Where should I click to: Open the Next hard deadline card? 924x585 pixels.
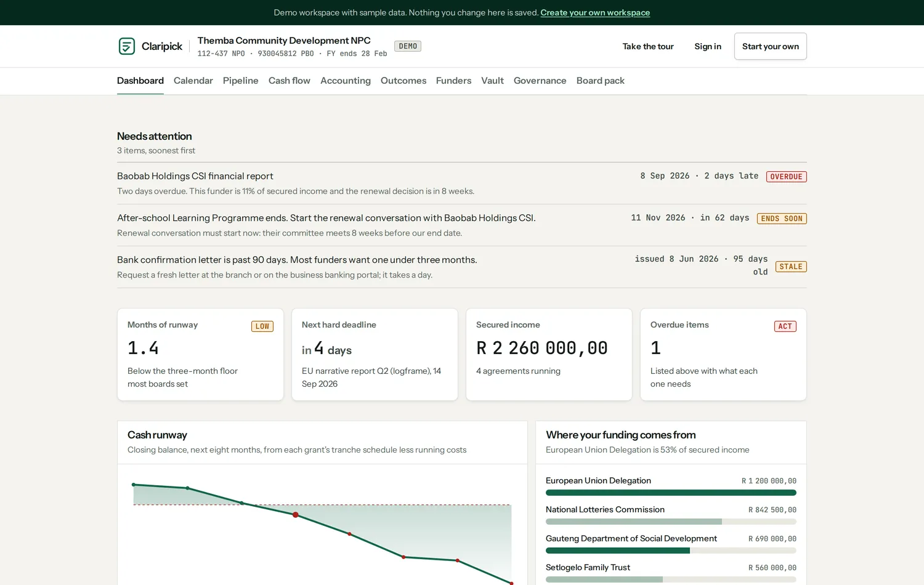coord(375,355)
